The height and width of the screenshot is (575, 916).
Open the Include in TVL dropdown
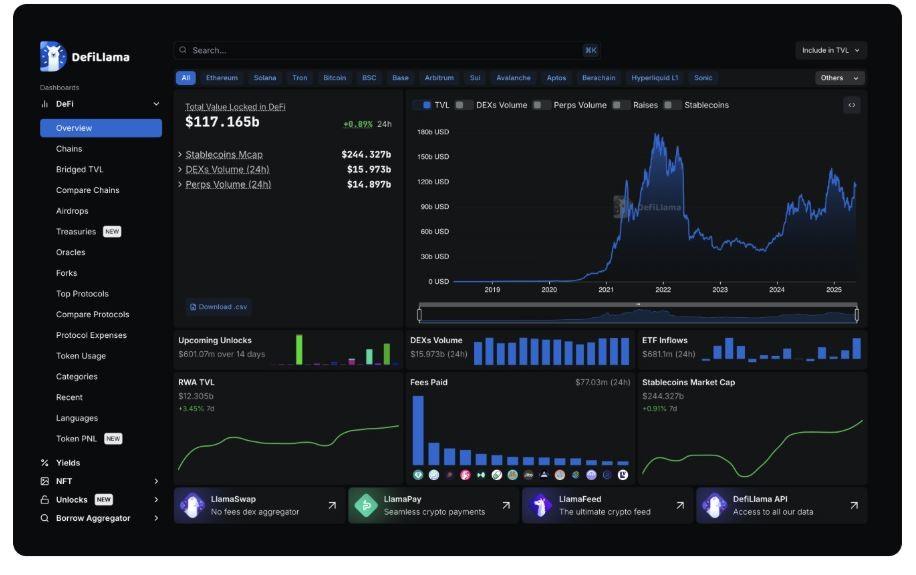tap(830, 50)
